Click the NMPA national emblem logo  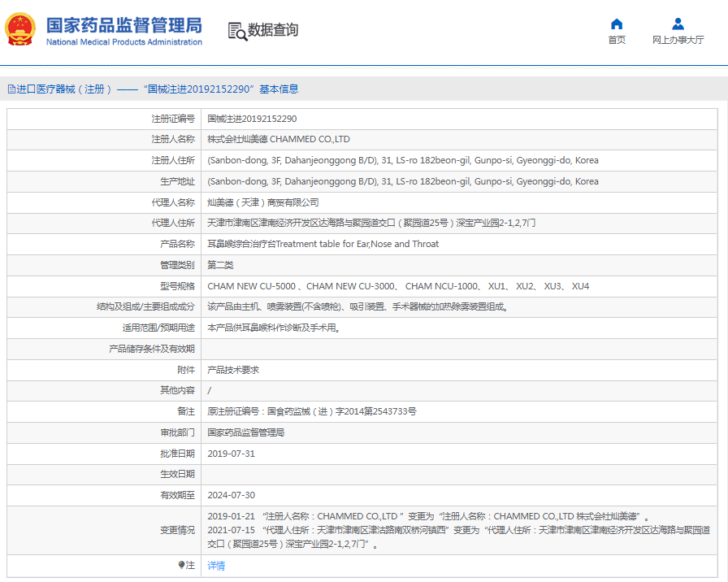[20, 30]
